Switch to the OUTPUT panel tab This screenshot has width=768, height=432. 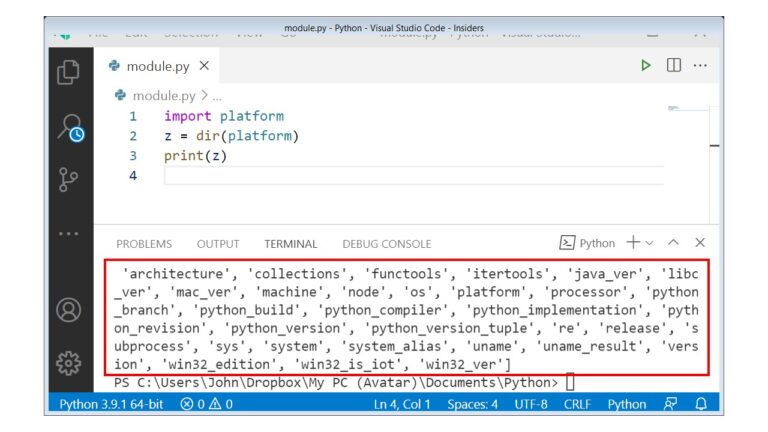(218, 244)
